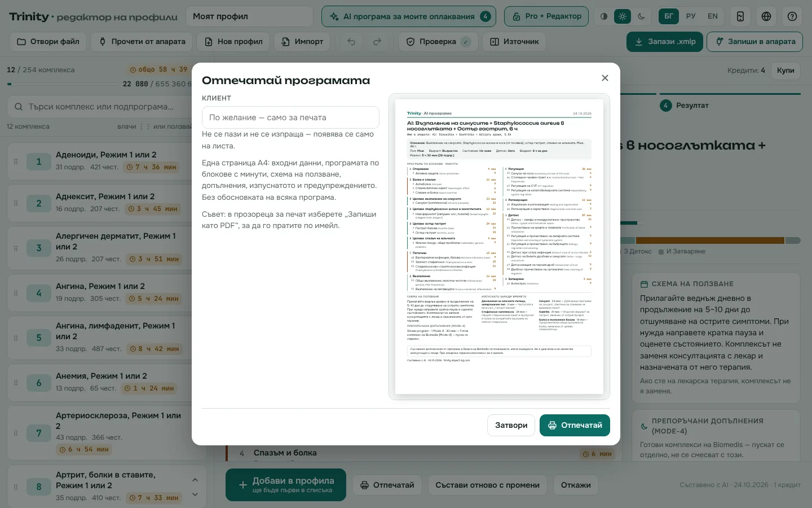Open the globe language settings icon
Screen dimensions: 812x508
[x=766, y=16]
